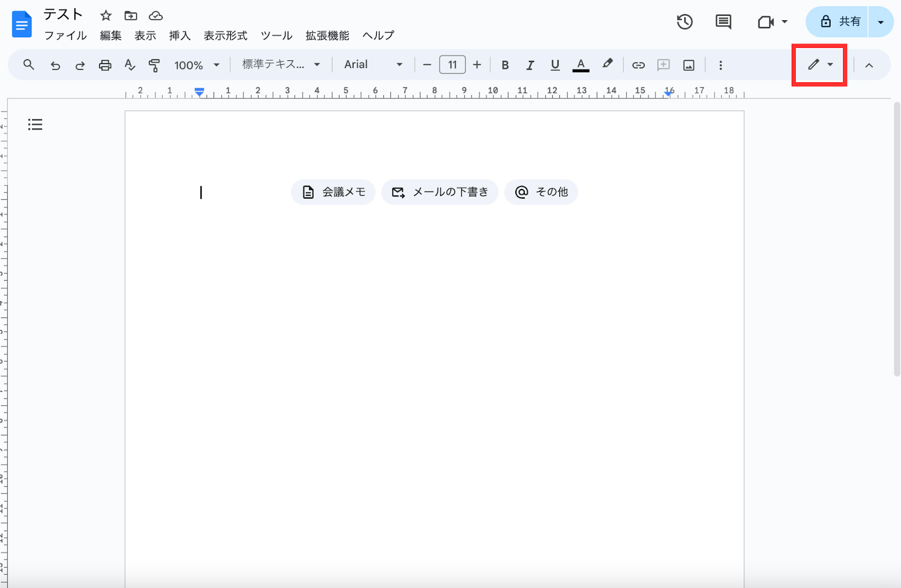This screenshot has height=588, width=901.
Task: Open the 挿入 menu
Action: click(x=180, y=35)
